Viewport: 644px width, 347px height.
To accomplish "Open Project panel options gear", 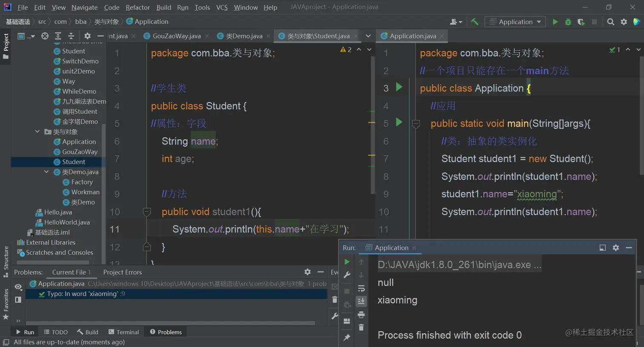I will (87, 36).
